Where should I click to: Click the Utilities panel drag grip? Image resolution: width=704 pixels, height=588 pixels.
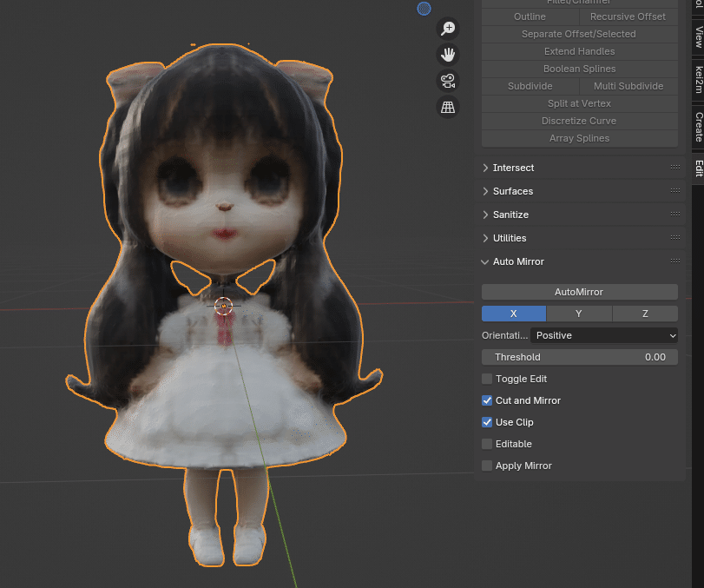click(x=674, y=237)
